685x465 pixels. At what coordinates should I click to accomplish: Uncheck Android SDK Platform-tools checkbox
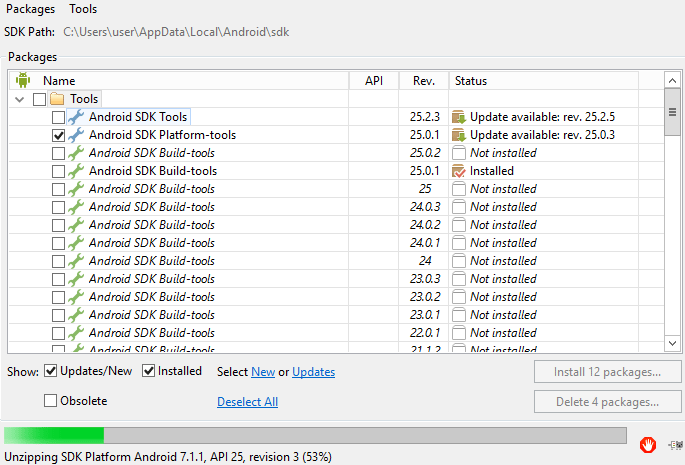(x=58, y=135)
